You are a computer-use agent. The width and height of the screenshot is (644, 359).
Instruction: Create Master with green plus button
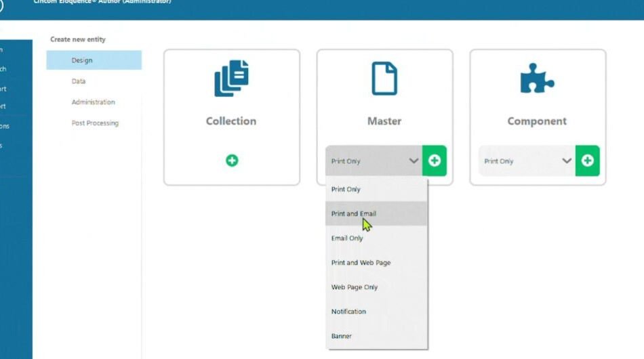(435, 161)
